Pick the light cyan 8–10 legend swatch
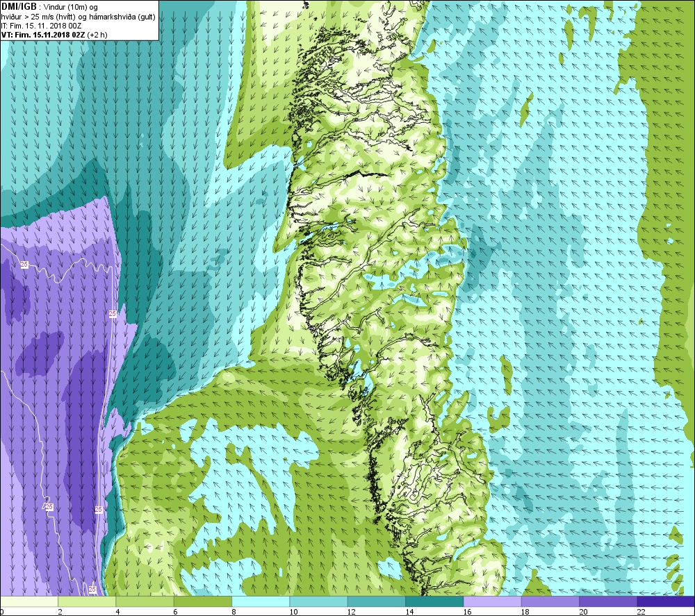Viewport: 695px width, 616px height. [261, 601]
